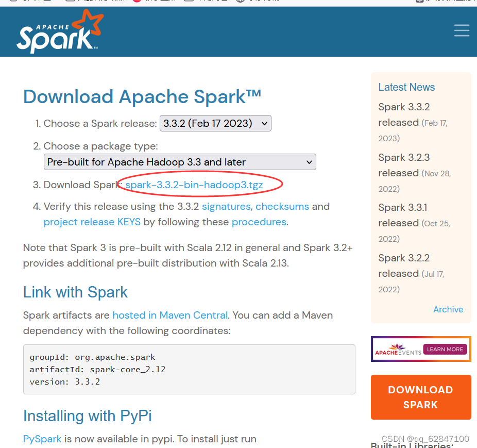Click the artifactId: spark-core_2.12 line
477x448 pixels.
[97, 370]
